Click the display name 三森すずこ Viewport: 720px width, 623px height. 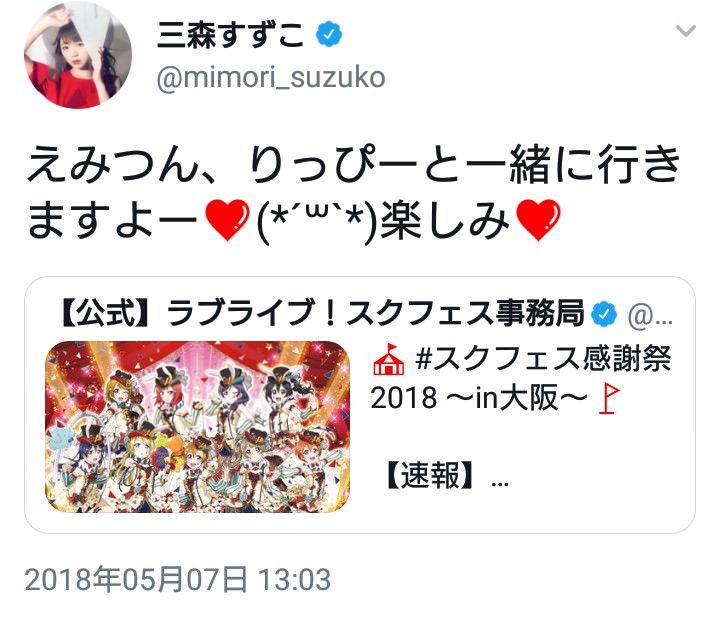point(231,35)
